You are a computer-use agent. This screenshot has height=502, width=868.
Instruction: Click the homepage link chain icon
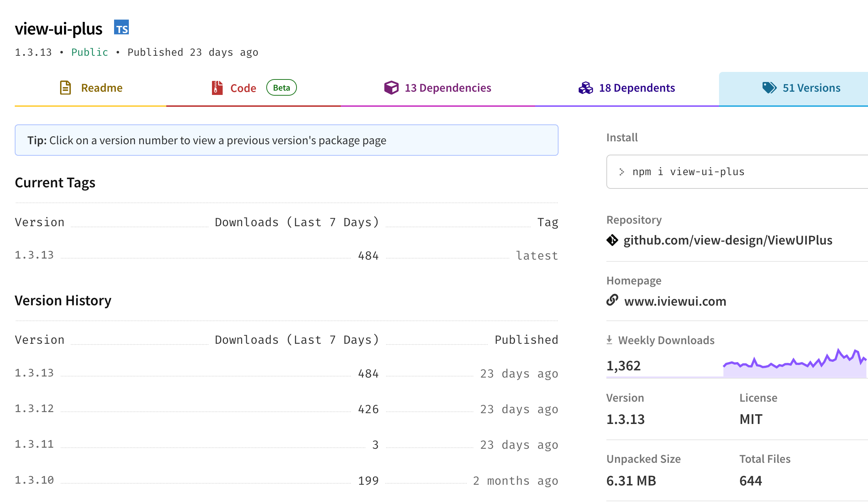[x=613, y=301]
